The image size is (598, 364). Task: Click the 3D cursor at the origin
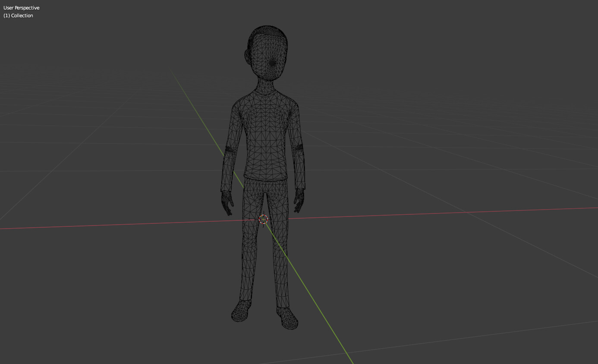(263, 220)
